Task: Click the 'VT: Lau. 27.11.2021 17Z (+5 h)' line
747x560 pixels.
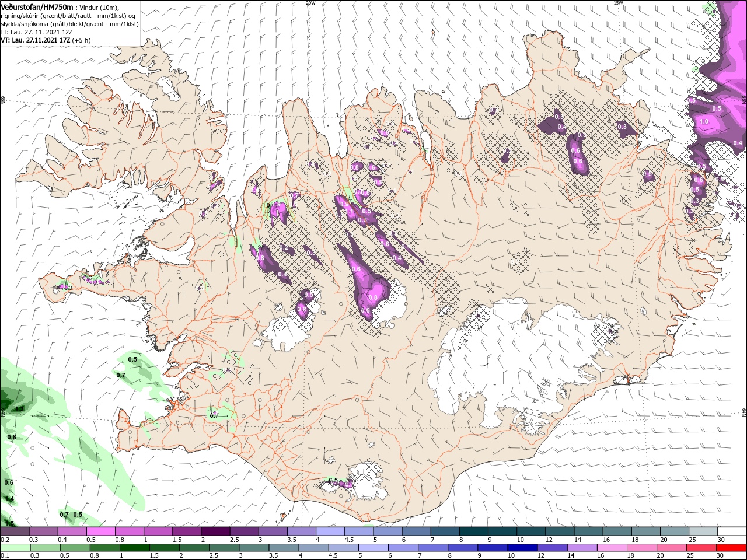Action: click(x=46, y=40)
